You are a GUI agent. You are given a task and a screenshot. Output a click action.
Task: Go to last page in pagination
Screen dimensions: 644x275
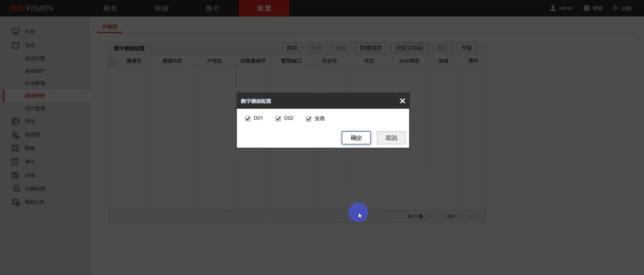coord(472,216)
